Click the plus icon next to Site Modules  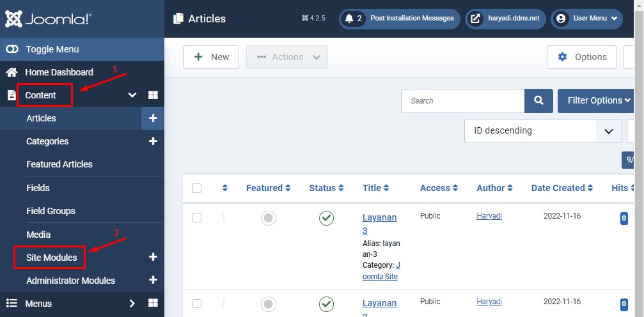(x=153, y=257)
